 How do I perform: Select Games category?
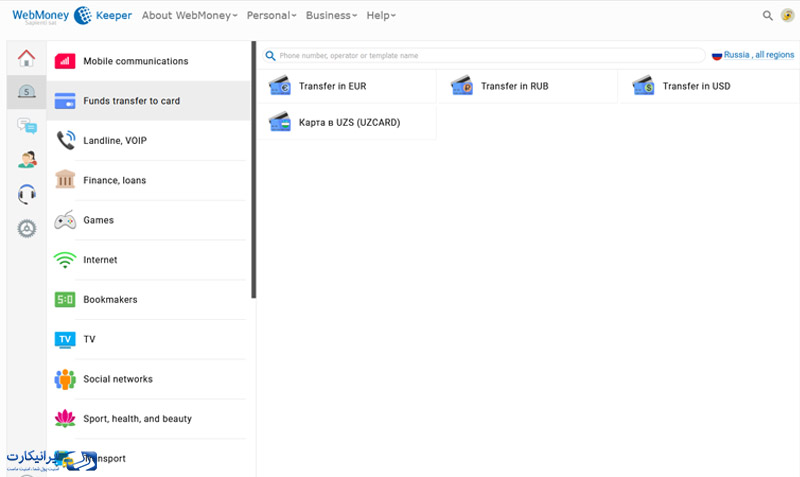pyautogui.click(x=148, y=220)
